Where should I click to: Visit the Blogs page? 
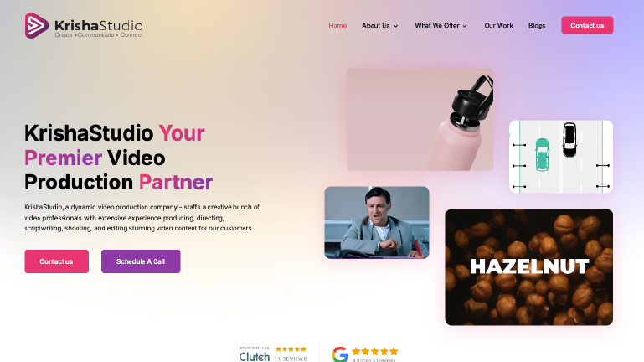click(x=537, y=25)
